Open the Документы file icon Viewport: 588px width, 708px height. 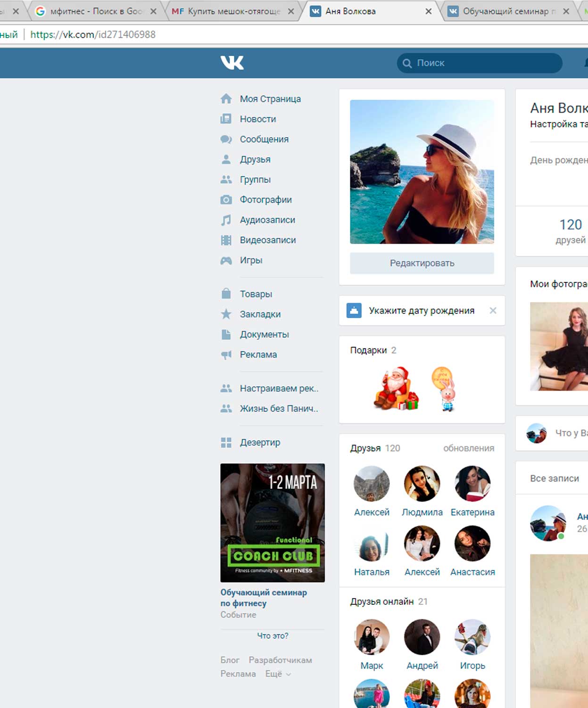click(x=226, y=334)
